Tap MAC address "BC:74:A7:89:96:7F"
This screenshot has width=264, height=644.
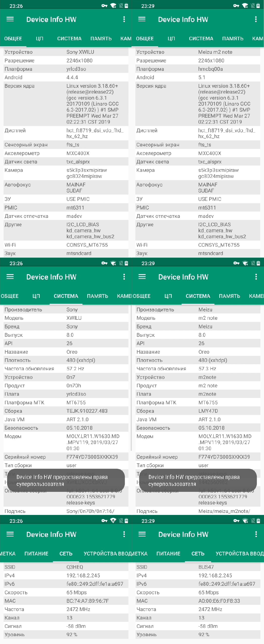pos(87,601)
